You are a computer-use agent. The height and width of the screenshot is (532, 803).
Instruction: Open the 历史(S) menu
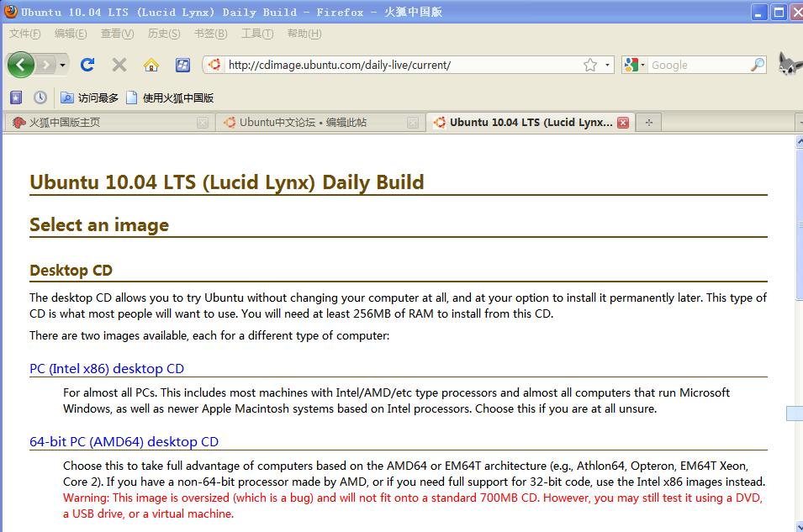164,34
